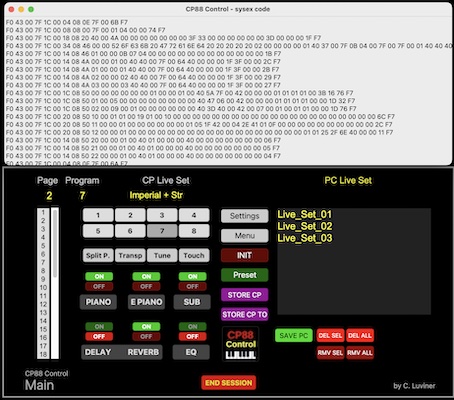
Task: Click the SAVE PC button
Action: (x=294, y=335)
